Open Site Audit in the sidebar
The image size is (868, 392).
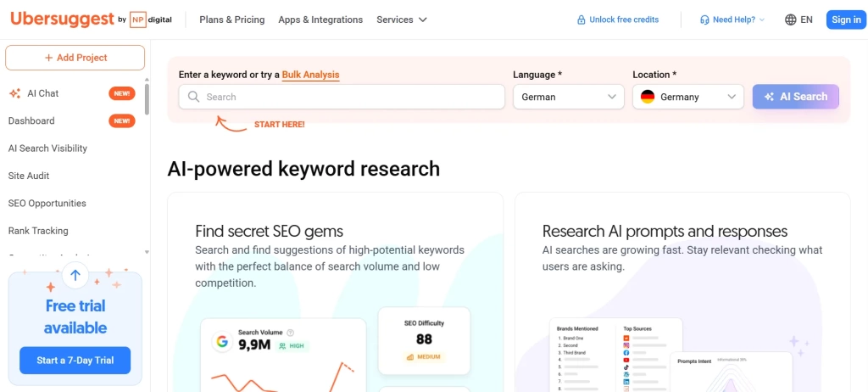coord(29,176)
